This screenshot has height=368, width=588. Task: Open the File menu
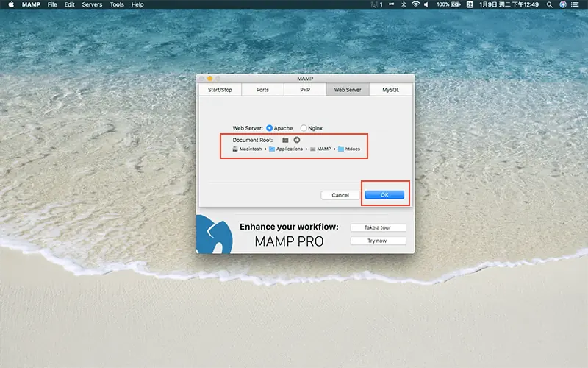point(52,4)
